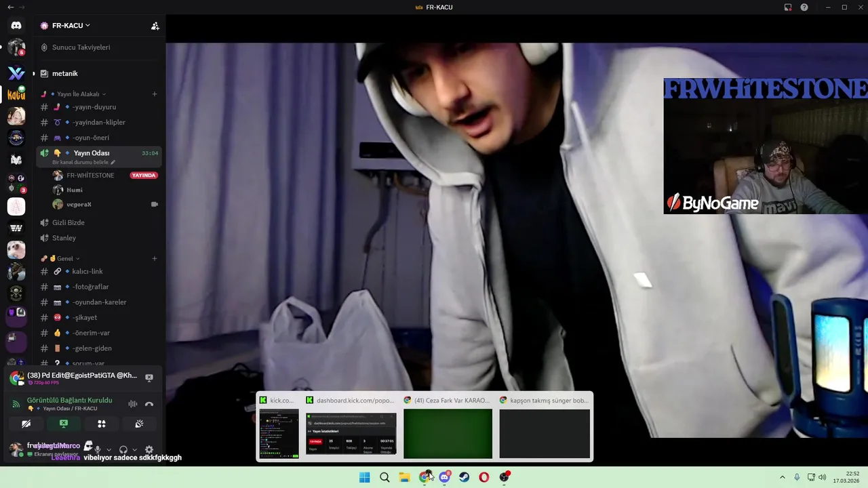Invite people icon next to FR-KACU header
Image resolution: width=868 pixels, height=488 pixels.
pyautogui.click(x=155, y=26)
